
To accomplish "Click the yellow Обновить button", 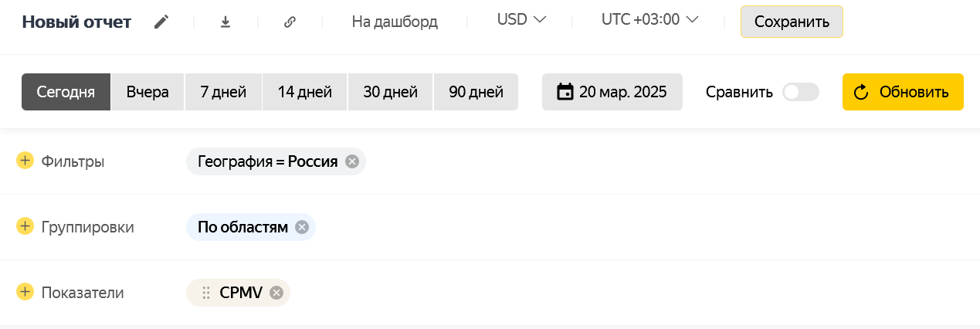I will click(902, 93).
